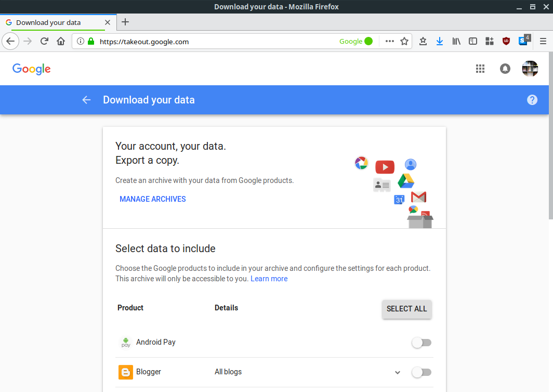This screenshot has height=392, width=553.
Task: Open the Firefox hamburger menu
Action: pyautogui.click(x=543, y=41)
